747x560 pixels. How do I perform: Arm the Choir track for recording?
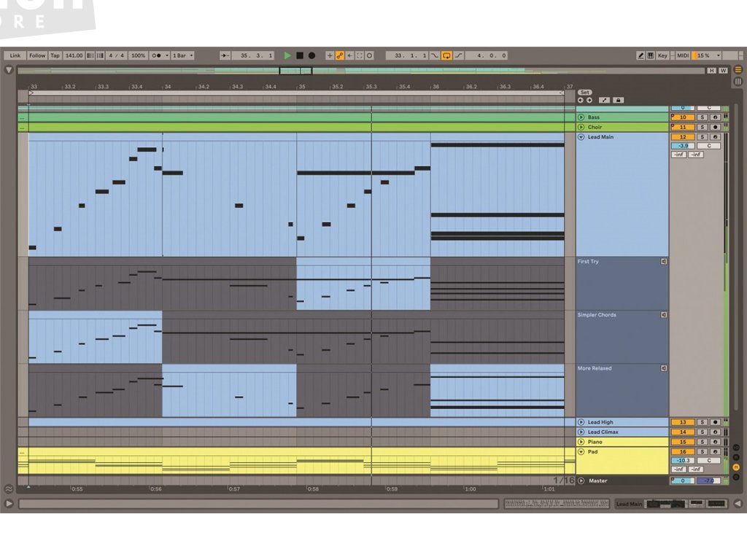click(x=716, y=127)
